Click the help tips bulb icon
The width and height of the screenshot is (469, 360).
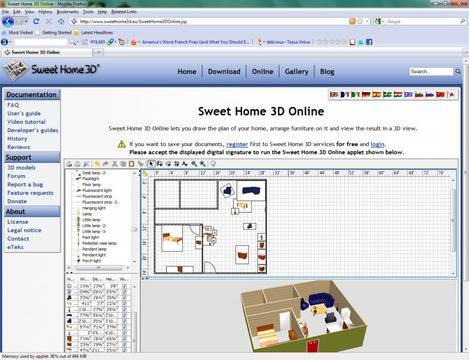pyautogui.click(x=213, y=164)
